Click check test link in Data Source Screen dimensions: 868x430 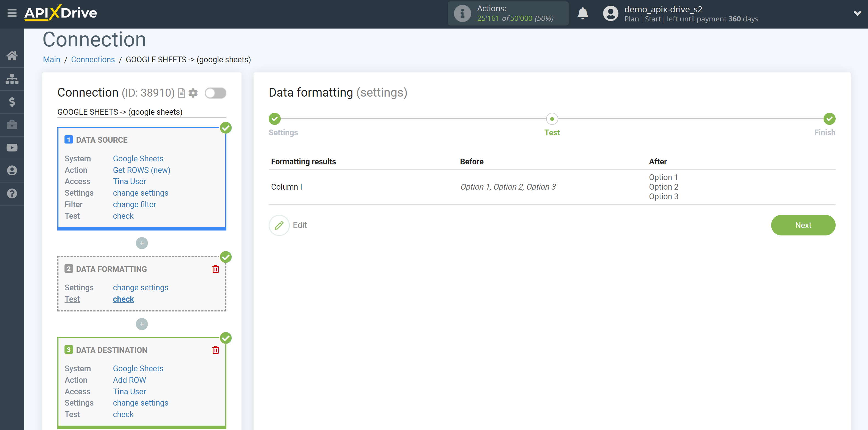[123, 216]
